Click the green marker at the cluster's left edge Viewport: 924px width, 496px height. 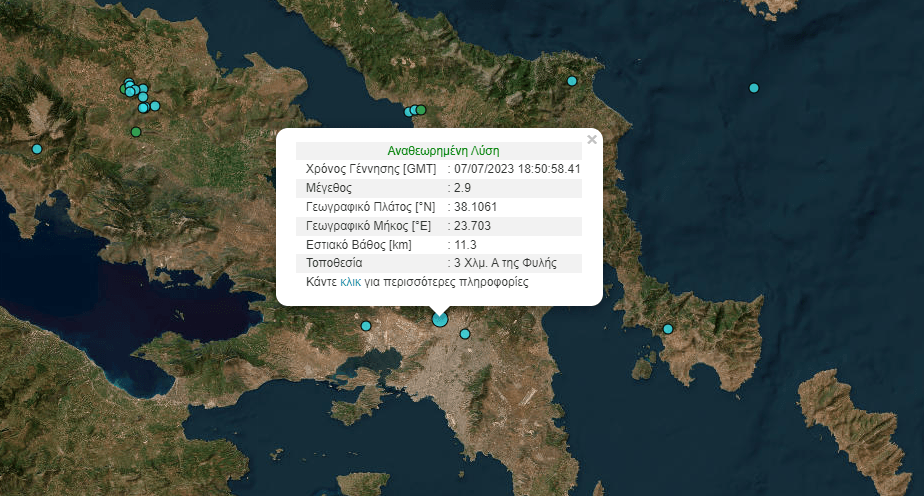point(125,89)
